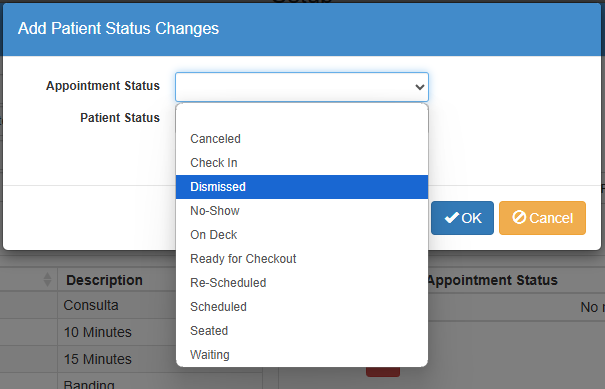Choose Waiting from the dropdown
The image size is (605, 389).
302,354
